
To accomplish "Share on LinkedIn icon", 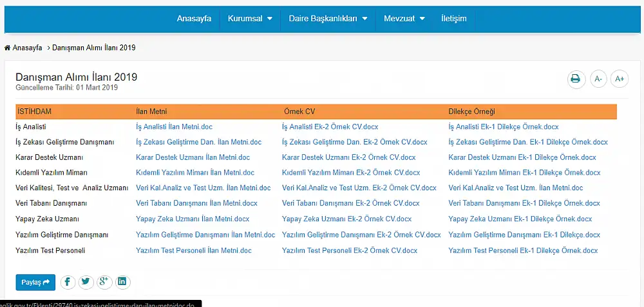I will (x=122, y=282).
